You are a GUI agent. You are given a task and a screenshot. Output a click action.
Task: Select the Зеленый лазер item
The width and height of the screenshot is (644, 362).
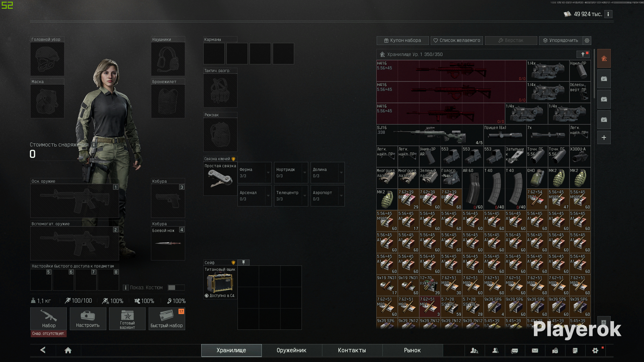coord(430,178)
